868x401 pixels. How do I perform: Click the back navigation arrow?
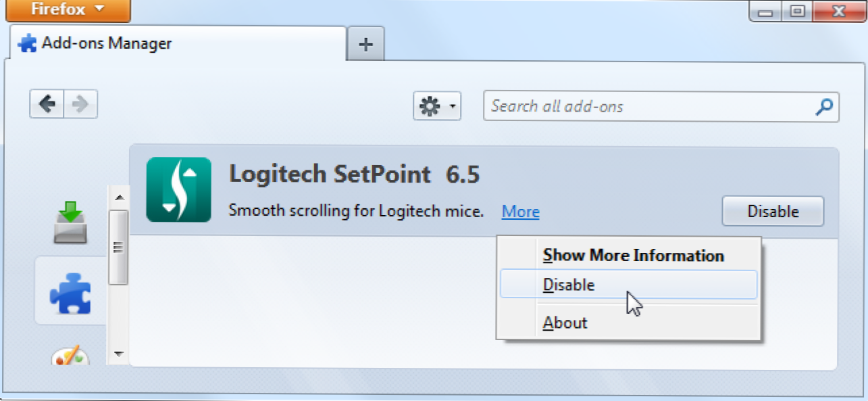47,104
